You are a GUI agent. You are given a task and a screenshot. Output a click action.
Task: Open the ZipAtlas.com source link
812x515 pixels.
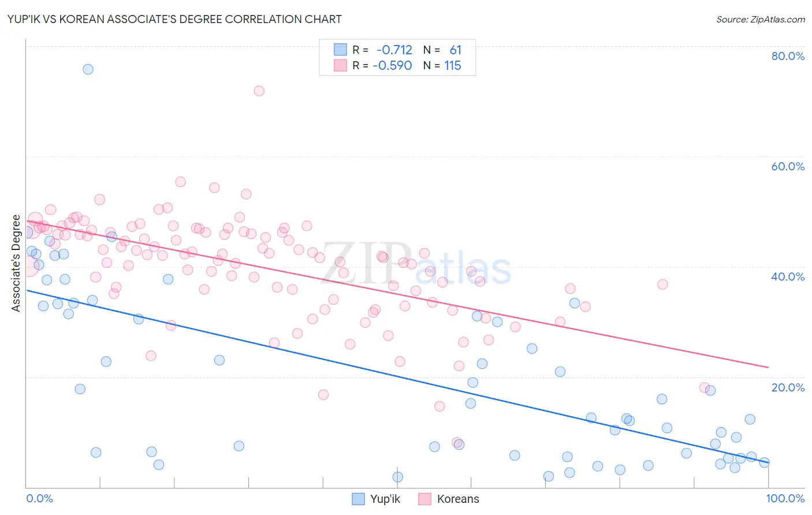coord(761,19)
